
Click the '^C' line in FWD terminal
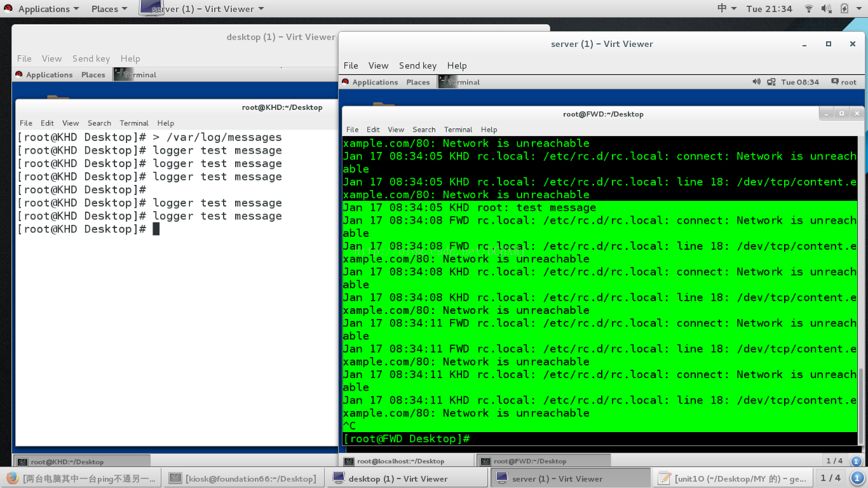[x=349, y=426]
